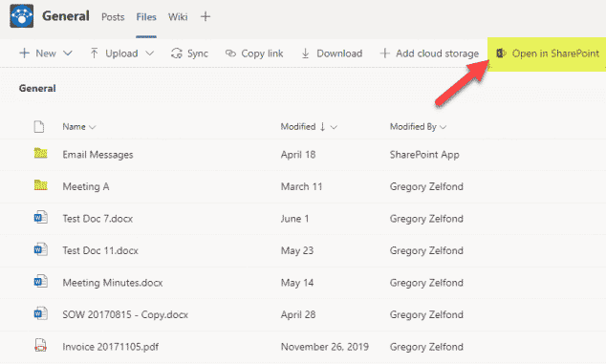Screen dimensions: 606x364
Task: Click Copy link in the toolbar
Action: 254,54
